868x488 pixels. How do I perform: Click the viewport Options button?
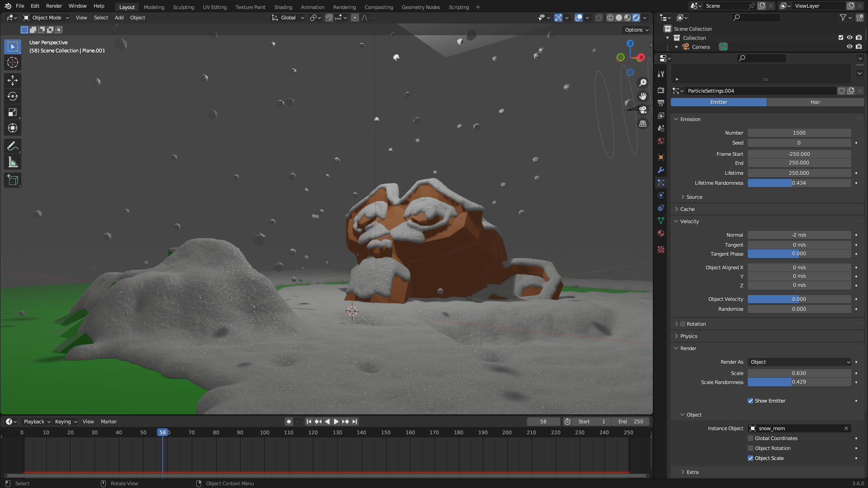coord(637,30)
